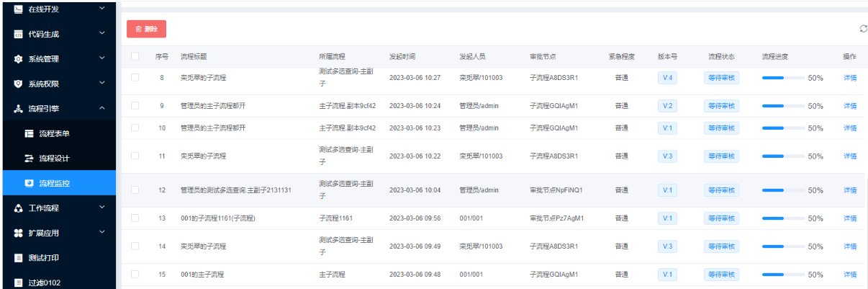Check the checkbox for row 14
Screen dimensions: 868x289
click(x=135, y=246)
